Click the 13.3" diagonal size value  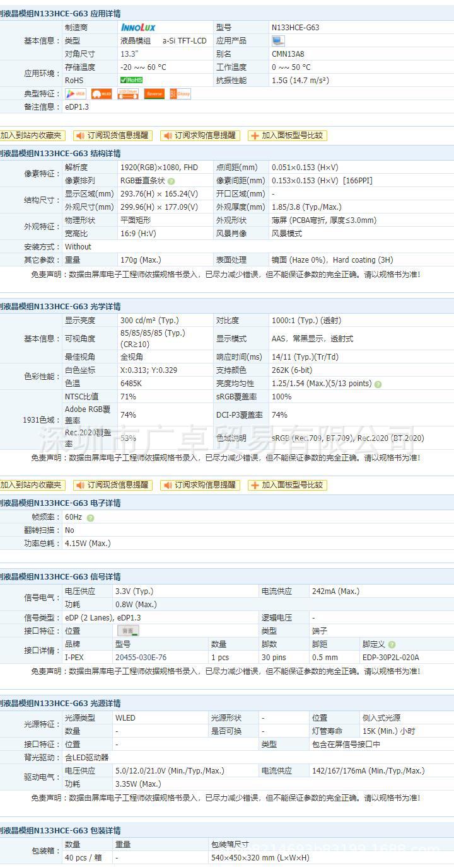[129, 54]
